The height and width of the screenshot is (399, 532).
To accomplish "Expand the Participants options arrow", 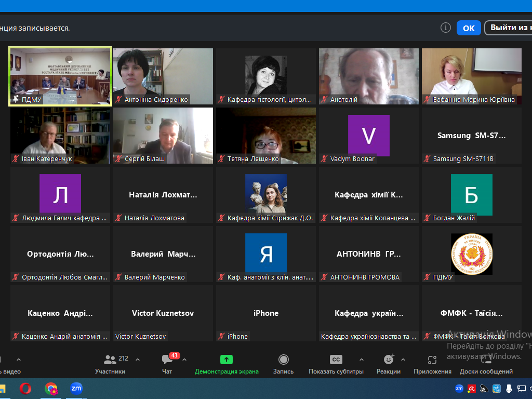I will tap(138, 360).
